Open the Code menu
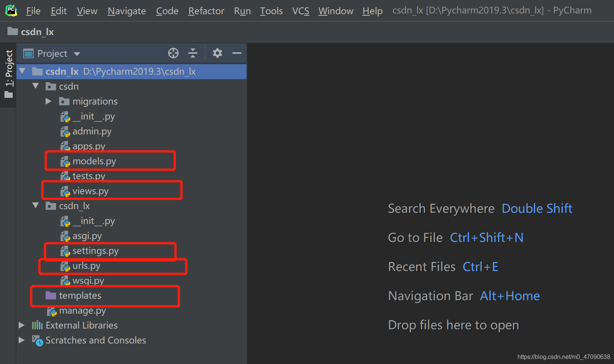The width and height of the screenshot is (614, 364). coord(167,11)
